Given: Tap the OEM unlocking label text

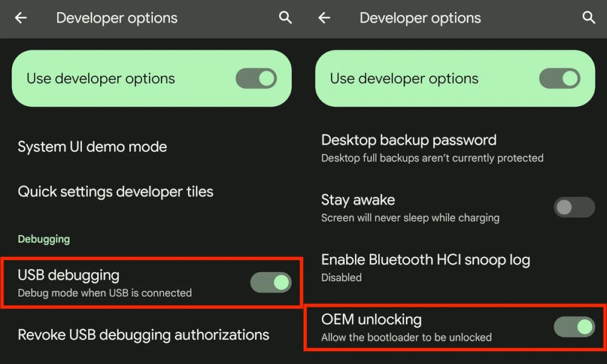Looking at the screenshot, I should click(371, 320).
